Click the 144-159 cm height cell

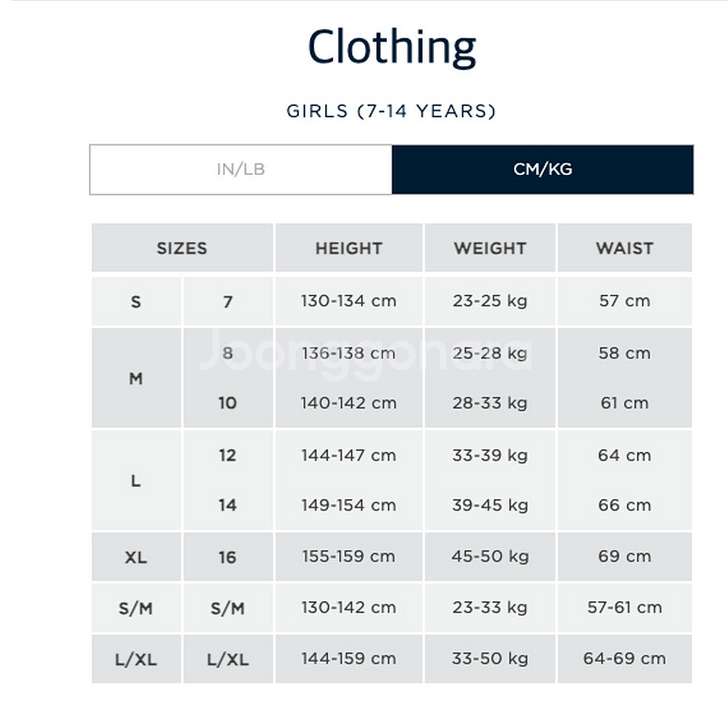point(348,659)
